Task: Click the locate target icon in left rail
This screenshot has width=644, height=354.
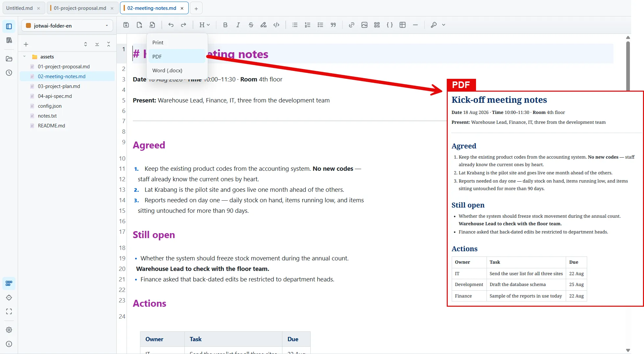Action: tap(9, 298)
